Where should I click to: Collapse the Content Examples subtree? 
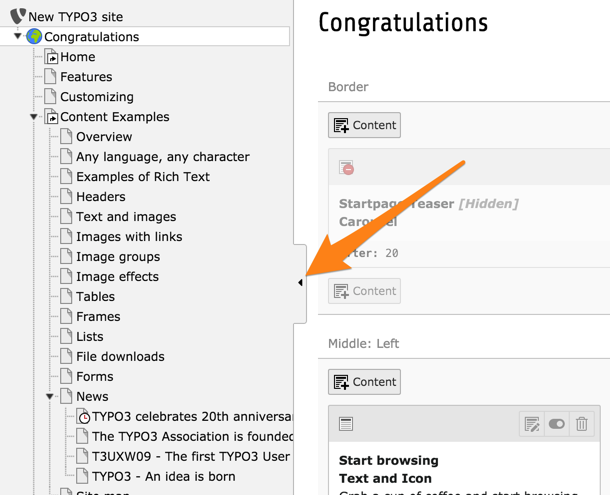click(34, 117)
